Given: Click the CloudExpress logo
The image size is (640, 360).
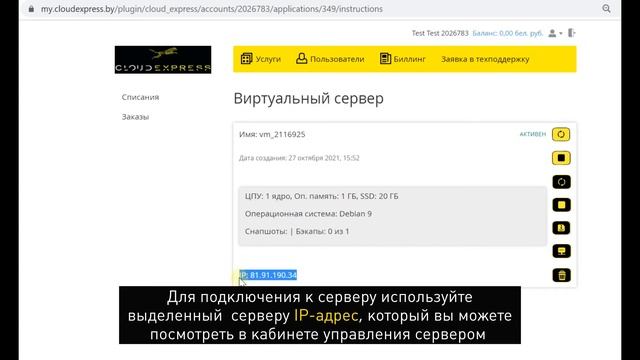Looking at the screenshot, I should coord(163,60).
